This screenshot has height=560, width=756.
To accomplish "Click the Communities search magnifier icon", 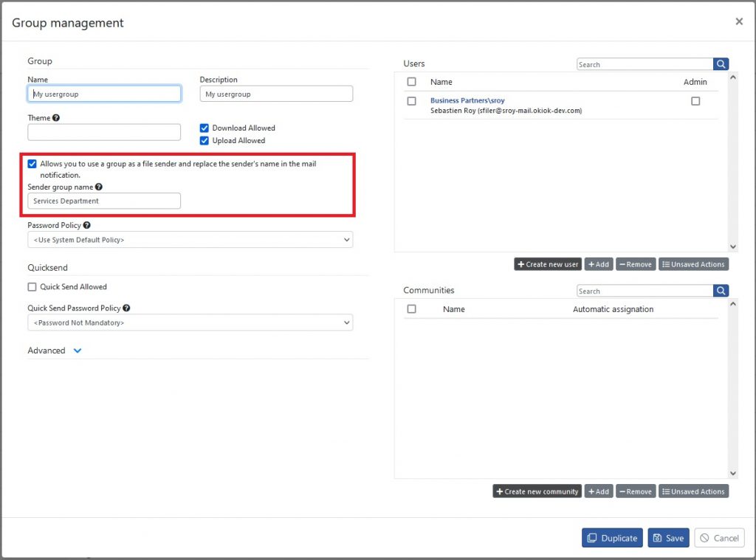I will tap(721, 291).
